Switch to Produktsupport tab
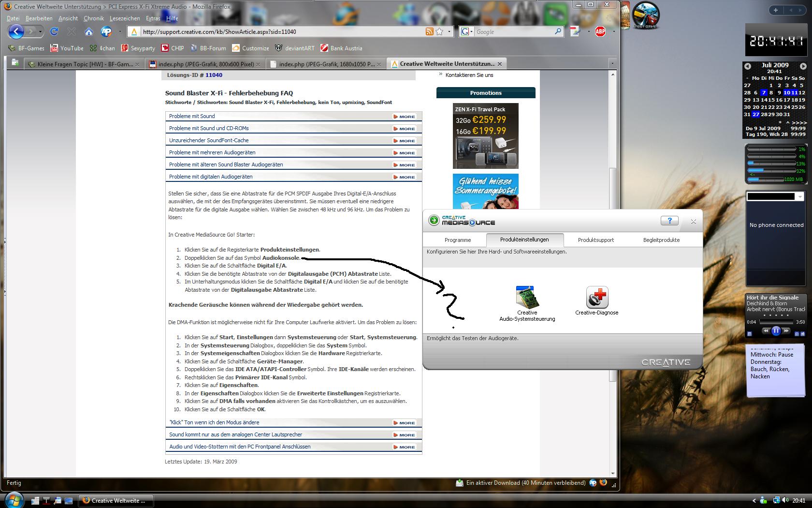 click(x=596, y=240)
